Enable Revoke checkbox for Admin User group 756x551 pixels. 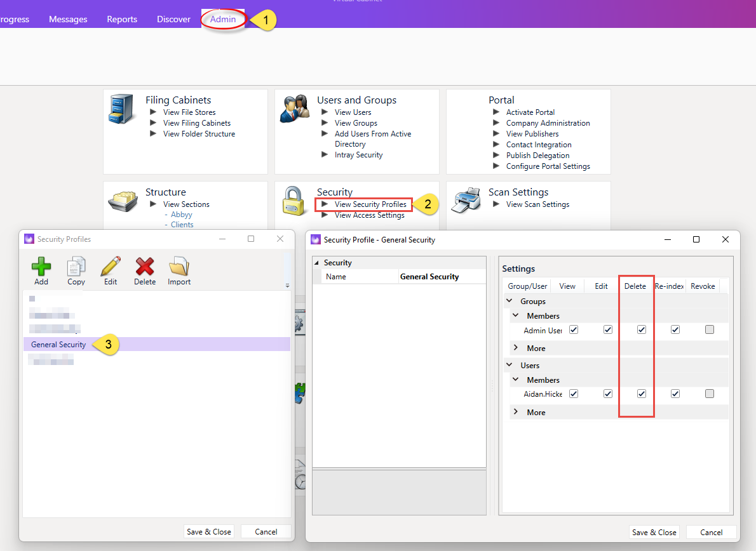tap(709, 330)
